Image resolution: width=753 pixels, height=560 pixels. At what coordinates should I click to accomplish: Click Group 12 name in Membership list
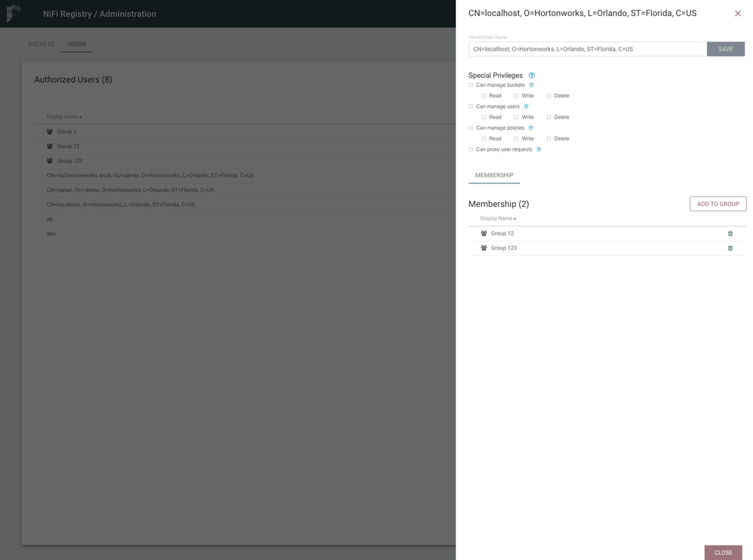tap(503, 233)
